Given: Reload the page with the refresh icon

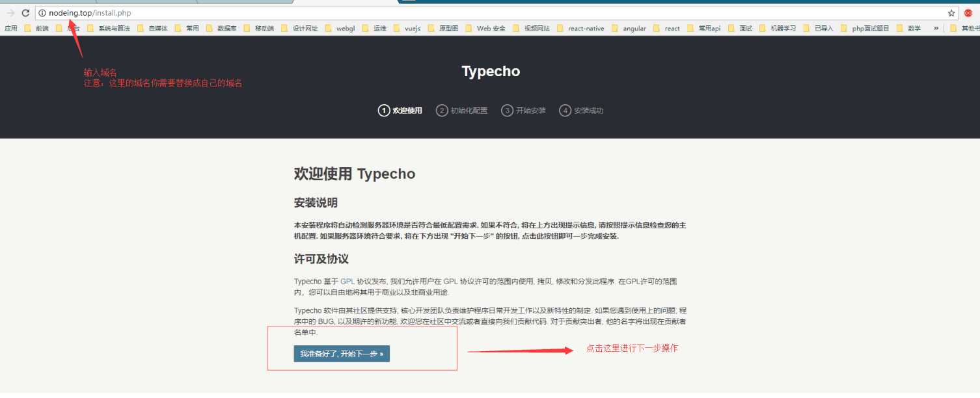Looking at the screenshot, I should pyautogui.click(x=25, y=13).
